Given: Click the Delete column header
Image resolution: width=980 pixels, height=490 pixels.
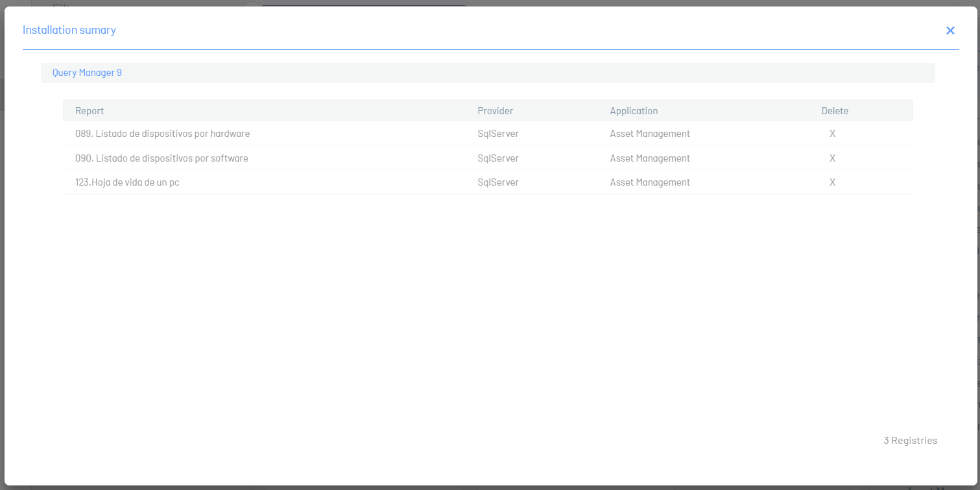Looking at the screenshot, I should (x=835, y=111).
